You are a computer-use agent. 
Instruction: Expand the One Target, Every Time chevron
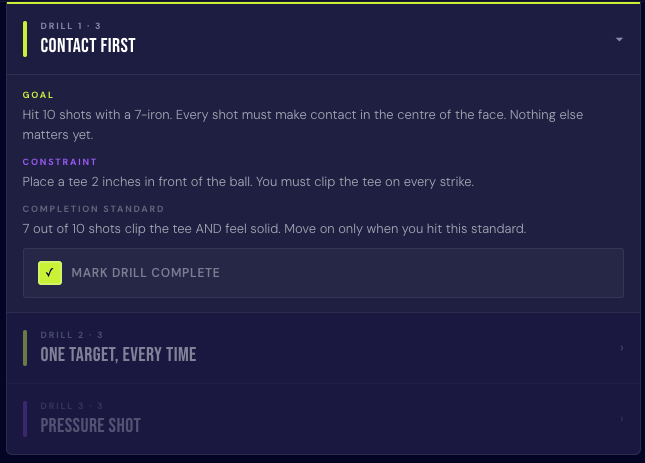pyautogui.click(x=621, y=348)
